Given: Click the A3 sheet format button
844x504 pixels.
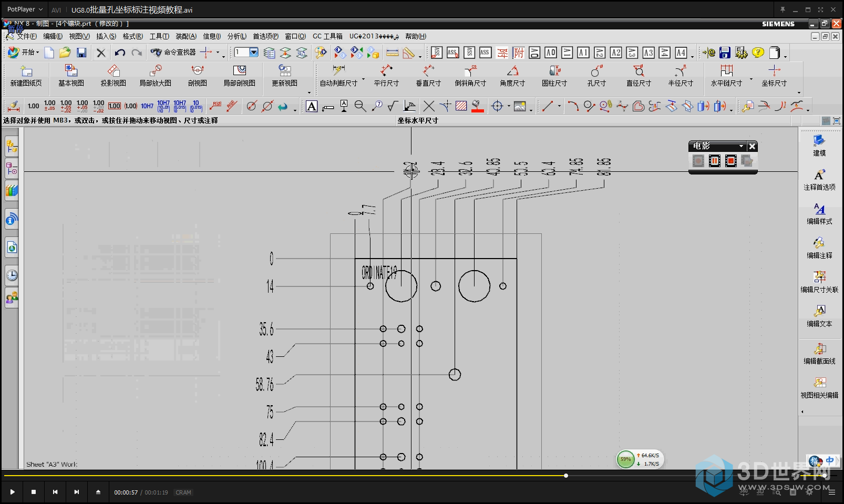Looking at the screenshot, I should [x=649, y=53].
